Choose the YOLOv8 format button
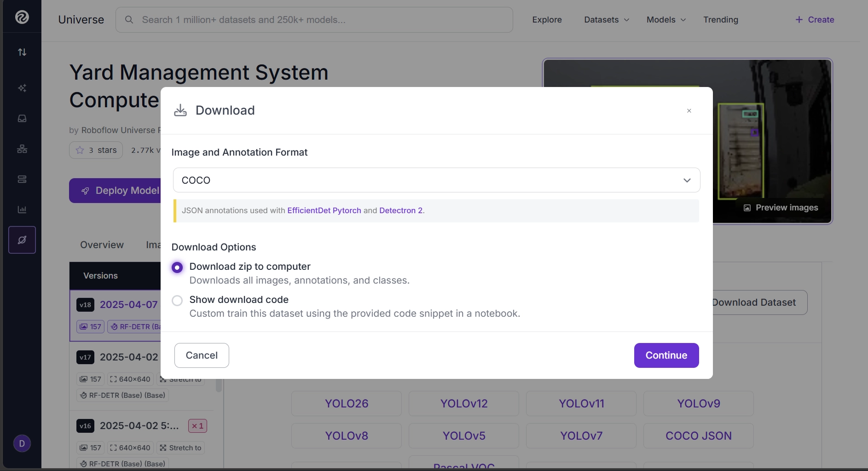868x471 pixels. (x=347, y=436)
